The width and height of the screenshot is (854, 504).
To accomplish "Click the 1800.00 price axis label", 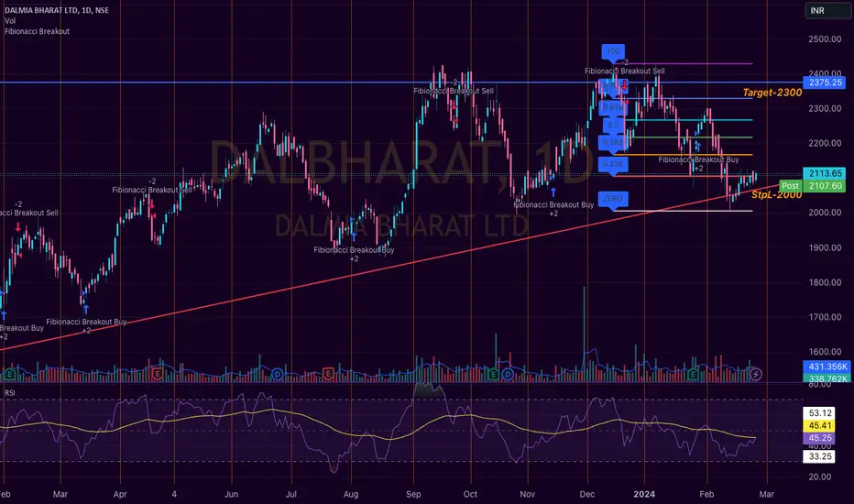I will point(825,282).
